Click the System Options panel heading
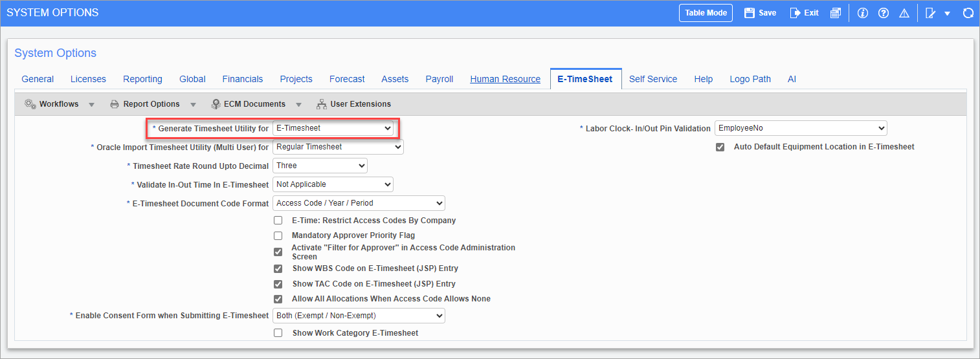 point(55,53)
